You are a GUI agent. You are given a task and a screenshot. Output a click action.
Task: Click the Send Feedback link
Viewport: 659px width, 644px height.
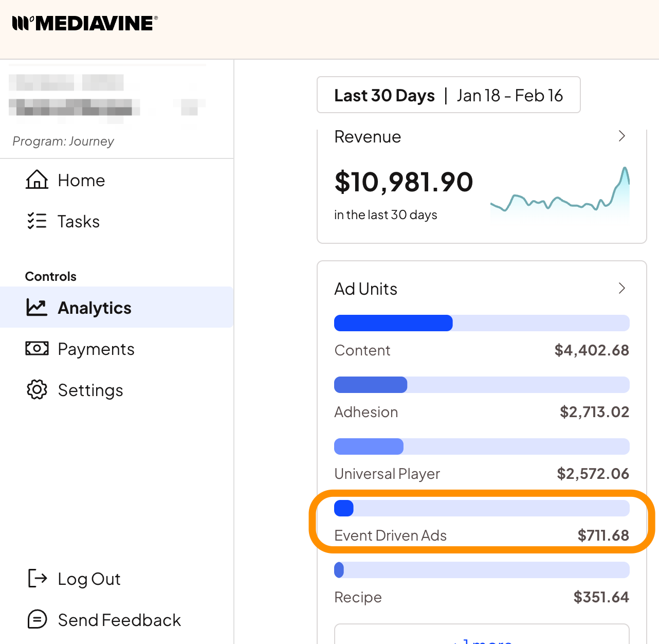119,620
